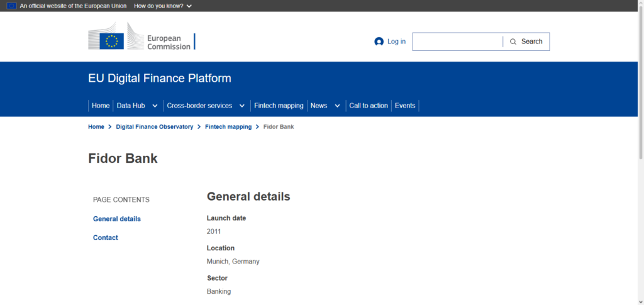644x305 pixels.
Task: Click the European Commission logo
Action: pos(142,36)
